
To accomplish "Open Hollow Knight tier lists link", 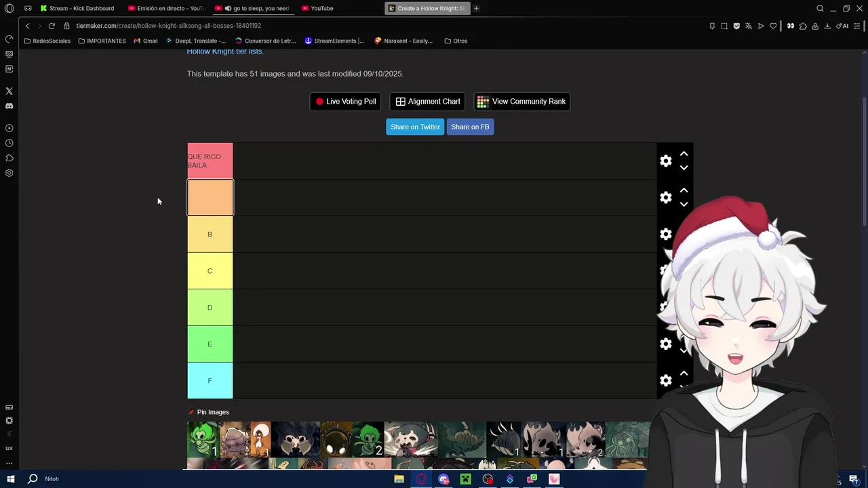I will pos(225,52).
